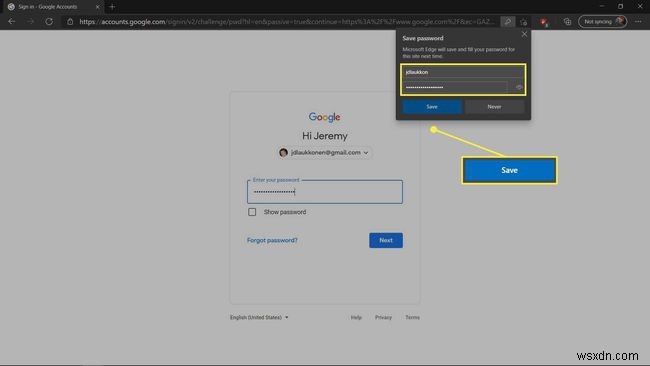The height and width of the screenshot is (366, 650).
Task: Open the Privacy link in the footer
Action: (383, 318)
